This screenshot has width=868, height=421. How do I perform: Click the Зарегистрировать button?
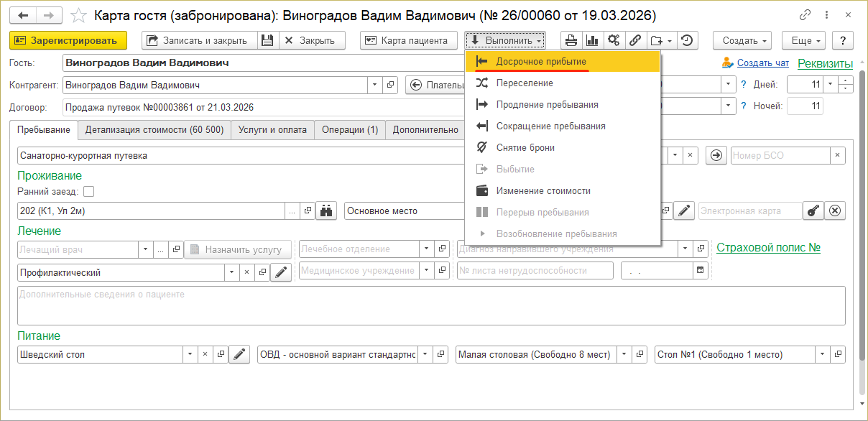coord(68,41)
